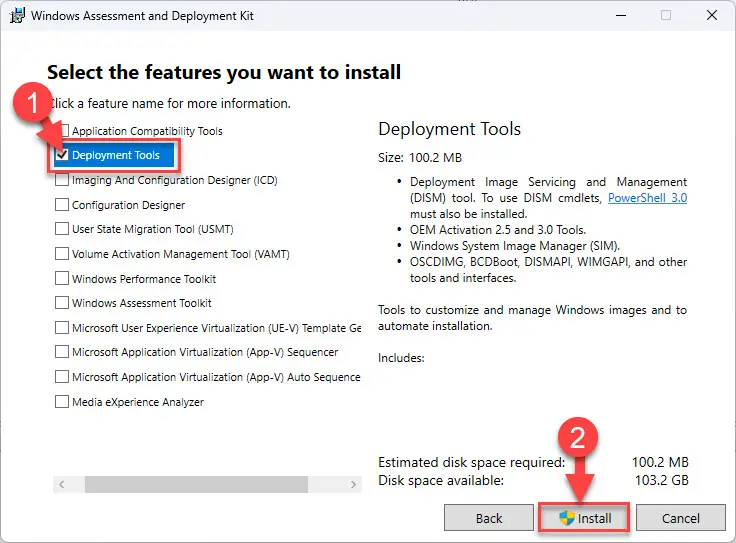The width and height of the screenshot is (736, 543).
Task: Enable the Media eXperience Analyzer checkbox
Action: tap(62, 402)
